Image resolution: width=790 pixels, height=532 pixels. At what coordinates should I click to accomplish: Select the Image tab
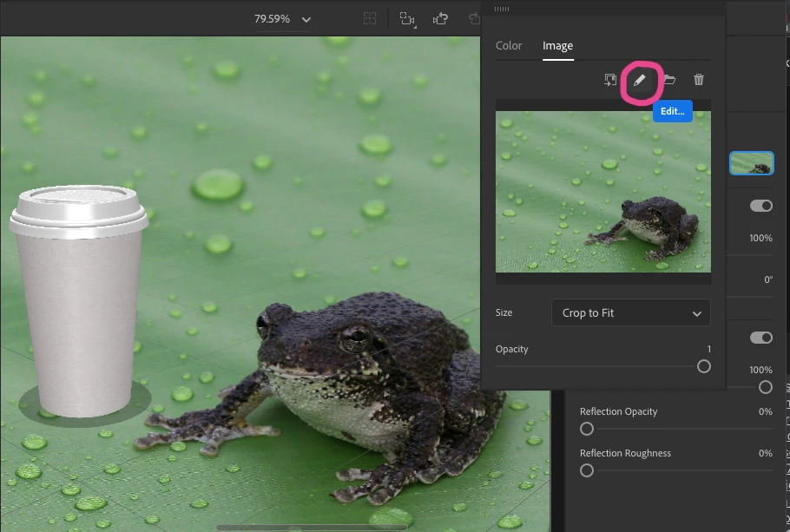(x=557, y=45)
